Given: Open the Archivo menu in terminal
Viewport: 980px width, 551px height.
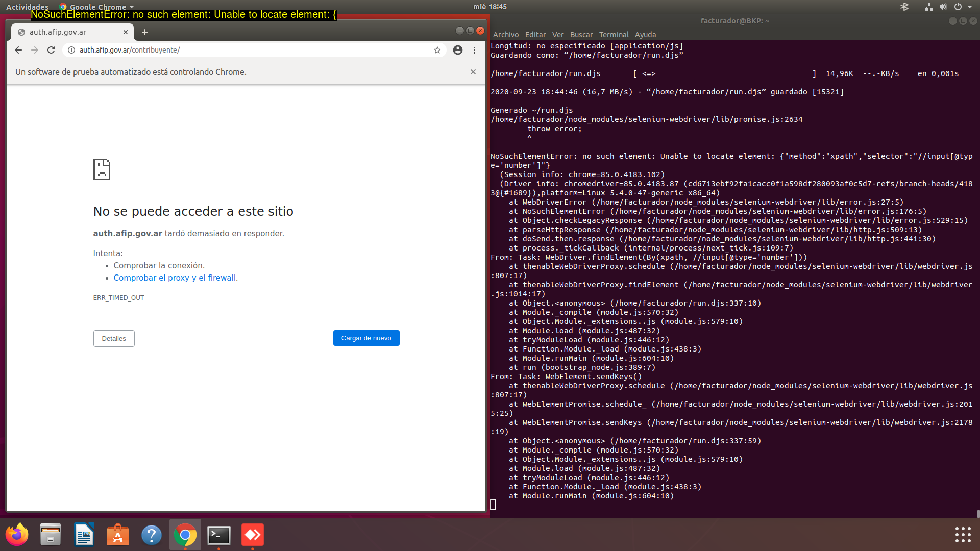Looking at the screenshot, I should [506, 35].
